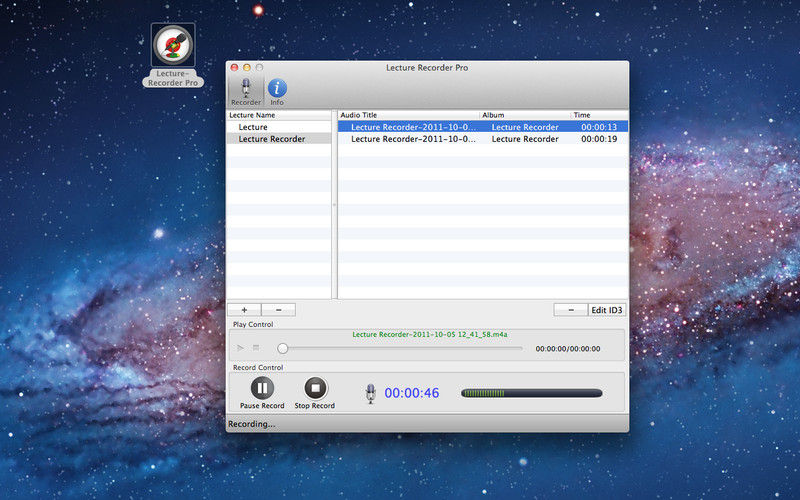Open the Info toolbar icon

click(277, 88)
